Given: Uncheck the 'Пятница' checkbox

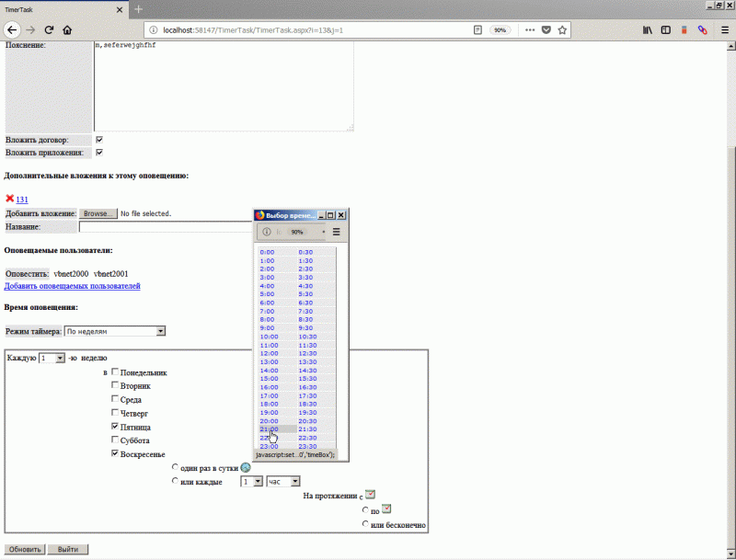Looking at the screenshot, I should pyautogui.click(x=115, y=426).
